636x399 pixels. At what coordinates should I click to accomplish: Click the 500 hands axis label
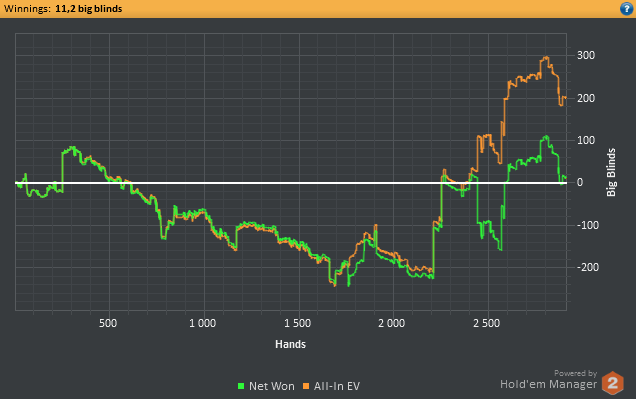coord(108,323)
